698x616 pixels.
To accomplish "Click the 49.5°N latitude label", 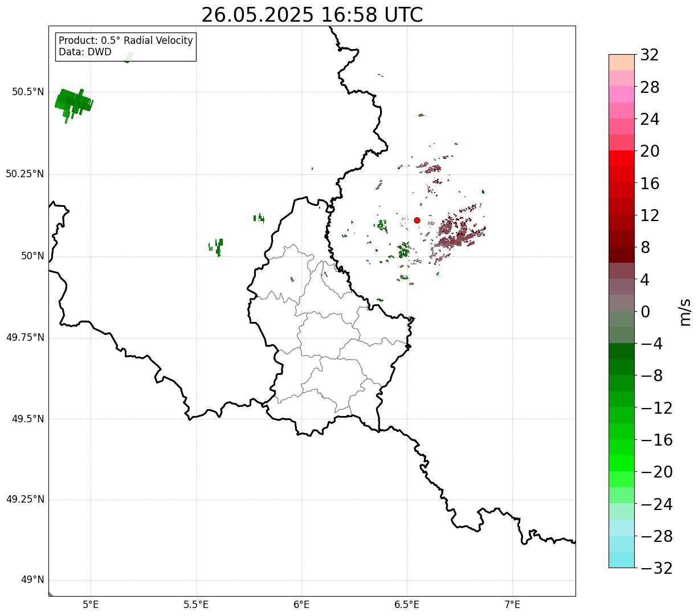I will pos(28,419).
